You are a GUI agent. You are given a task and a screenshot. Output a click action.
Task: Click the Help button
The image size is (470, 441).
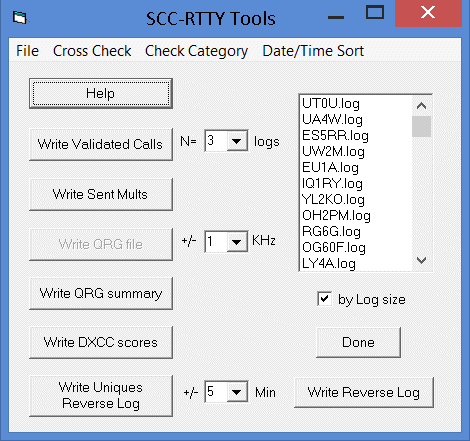pos(101,93)
